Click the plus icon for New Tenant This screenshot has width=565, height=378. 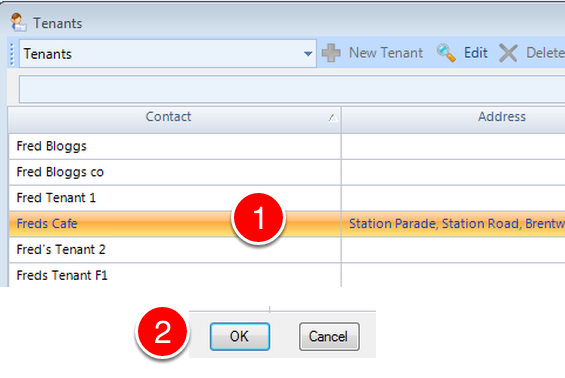(331, 53)
